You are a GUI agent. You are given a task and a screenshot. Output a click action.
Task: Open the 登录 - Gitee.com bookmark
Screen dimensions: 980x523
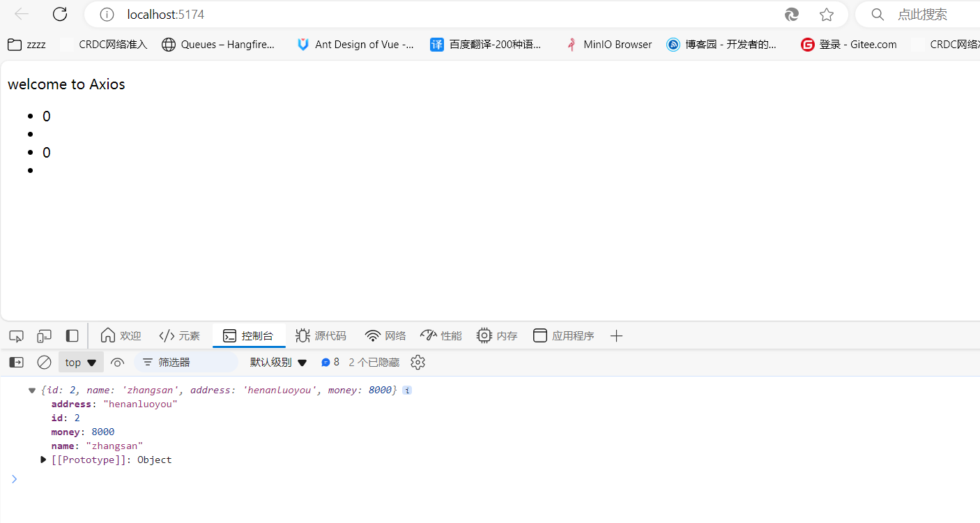849,45
